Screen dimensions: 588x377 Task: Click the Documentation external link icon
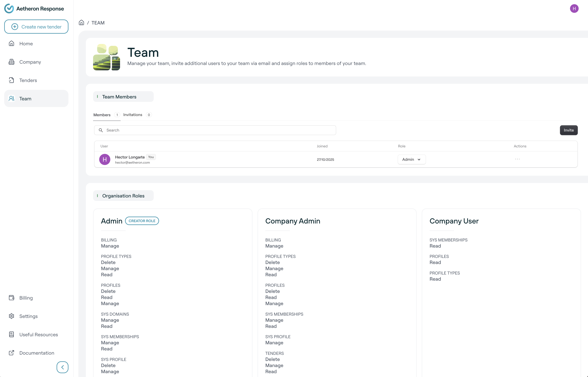[11, 353]
